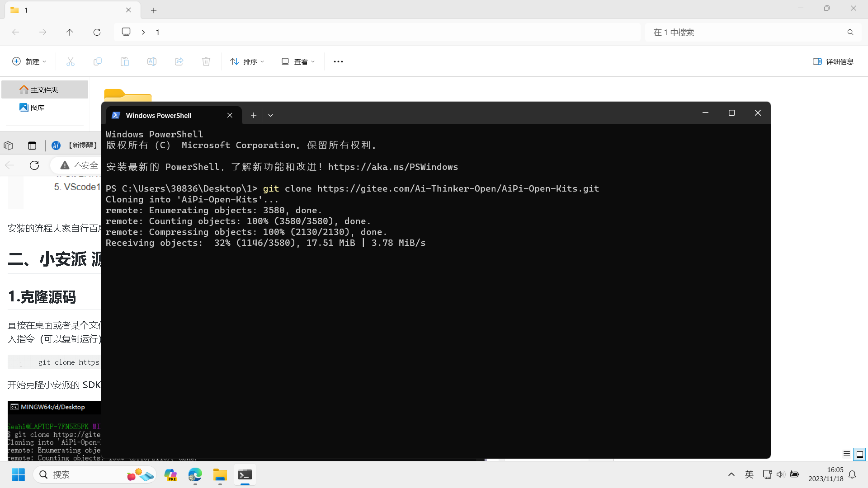The height and width of the screenshot is (488, 868).
Task: Open the 查看 (View) dropdown
Action: pyautogui.click(x=298, y=61)
